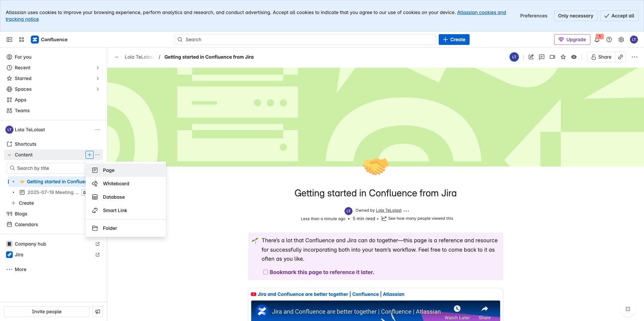Image resolution: width=644 pixels, height=321 pixels.
Task: Choose Only necessary cookies
Action: [x=576, y=16]
